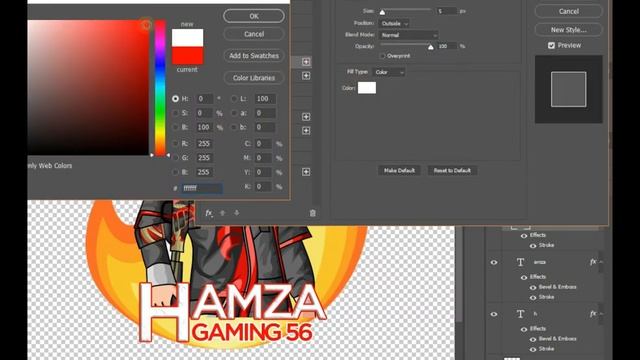Click Add to Swatches button
Viewport: 640px width, 360px height.
pyautogui.click(x=254, y=56)
